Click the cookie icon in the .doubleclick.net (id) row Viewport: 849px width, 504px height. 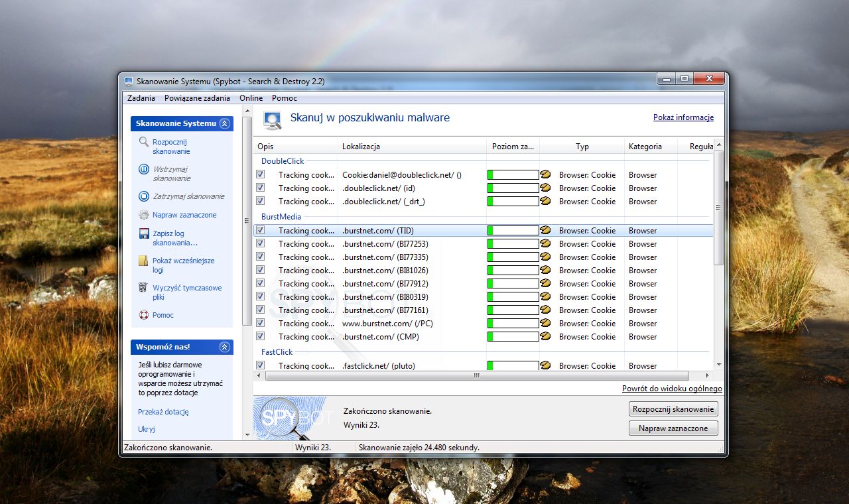tap(545, 188)
